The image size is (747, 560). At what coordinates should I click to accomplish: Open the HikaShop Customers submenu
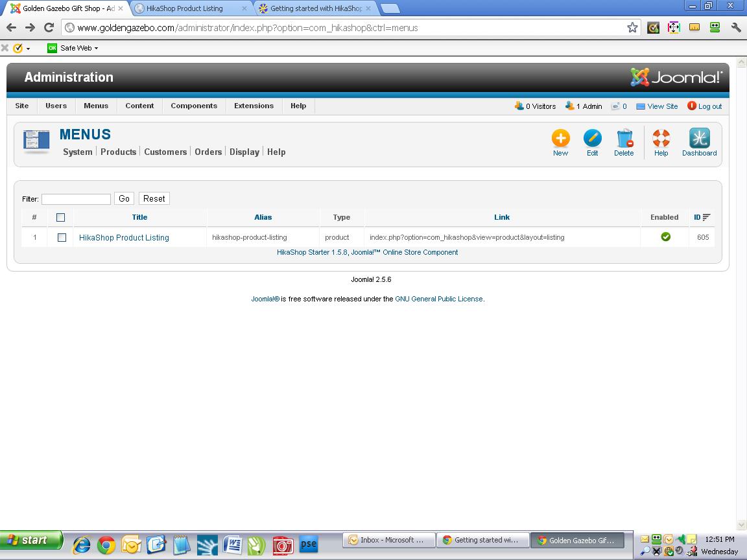click(x=165, y=152)
